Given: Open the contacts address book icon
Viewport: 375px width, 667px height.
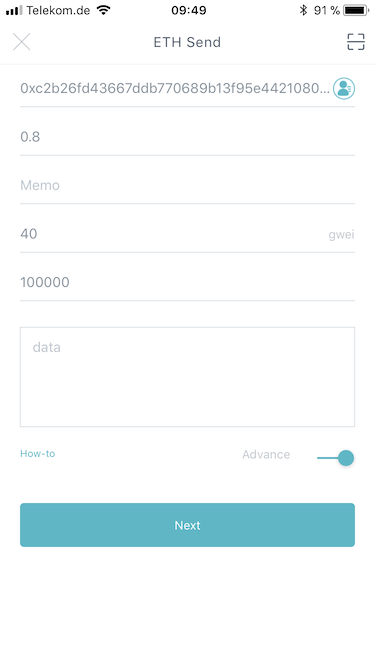Looking at the screenshot, I should click(344, 88).
